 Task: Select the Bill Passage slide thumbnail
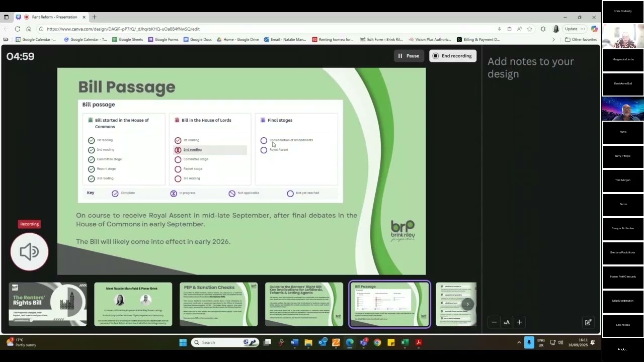pyautogui.click(x=390, y=304)
